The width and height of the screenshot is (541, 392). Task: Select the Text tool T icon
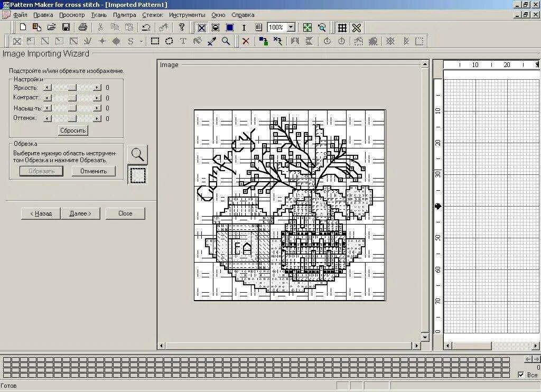183,41
